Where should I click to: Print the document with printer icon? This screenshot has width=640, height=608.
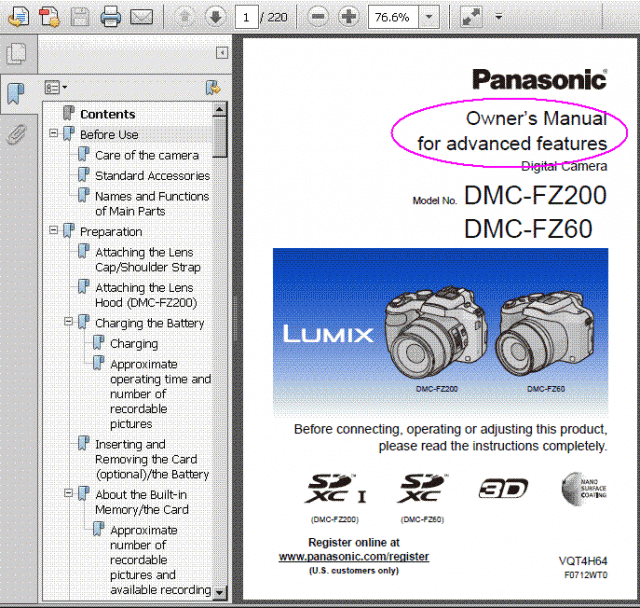tap(111, 17)
